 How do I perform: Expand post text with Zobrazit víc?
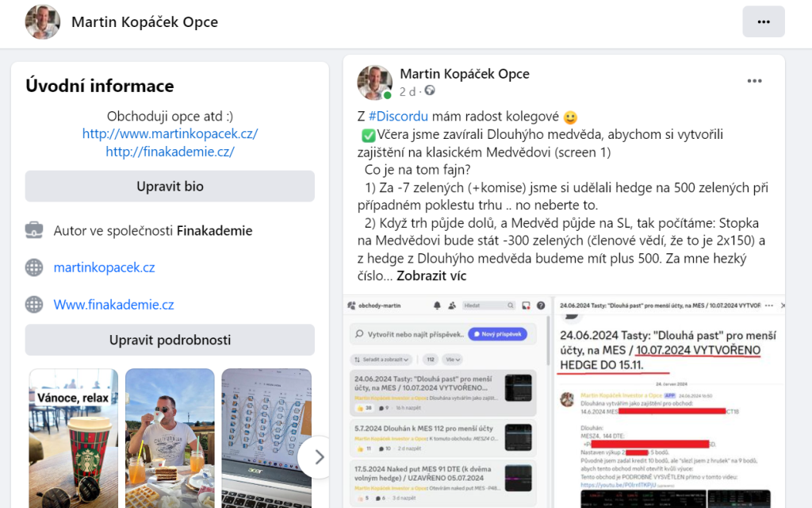431,275
